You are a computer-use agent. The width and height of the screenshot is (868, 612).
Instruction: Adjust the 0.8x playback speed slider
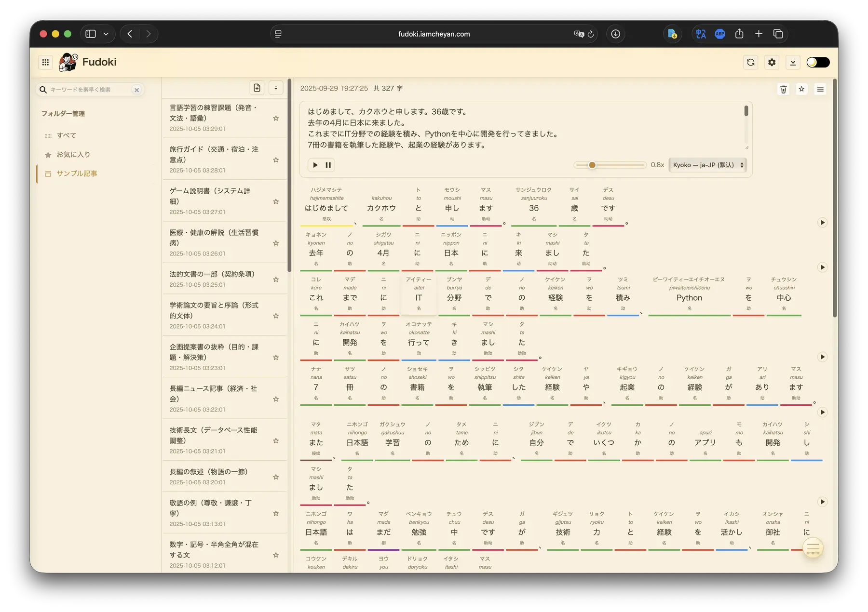pos(592,165)
